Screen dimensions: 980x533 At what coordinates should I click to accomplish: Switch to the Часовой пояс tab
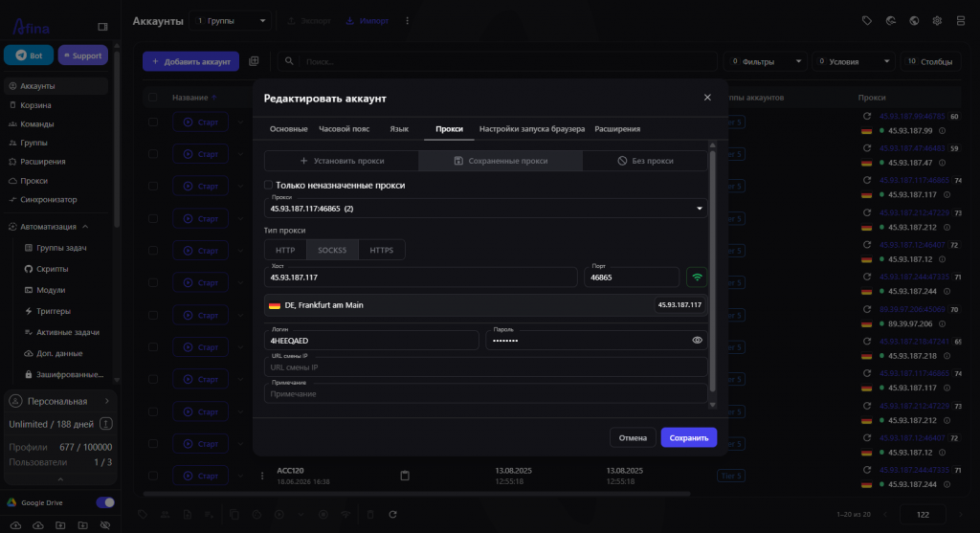[x=344, y=129]
